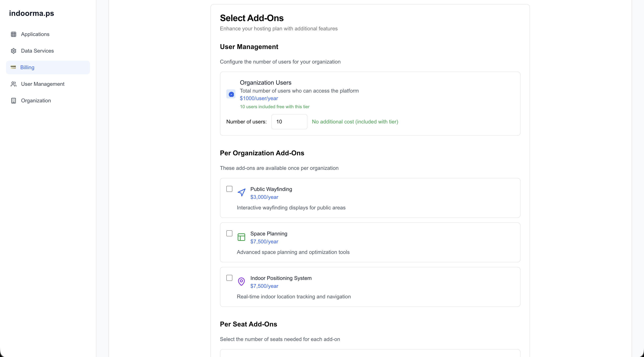Open Data Services in the sidebar
The width and height of the screenshot is (644, 357).
(x=48, y=51)
